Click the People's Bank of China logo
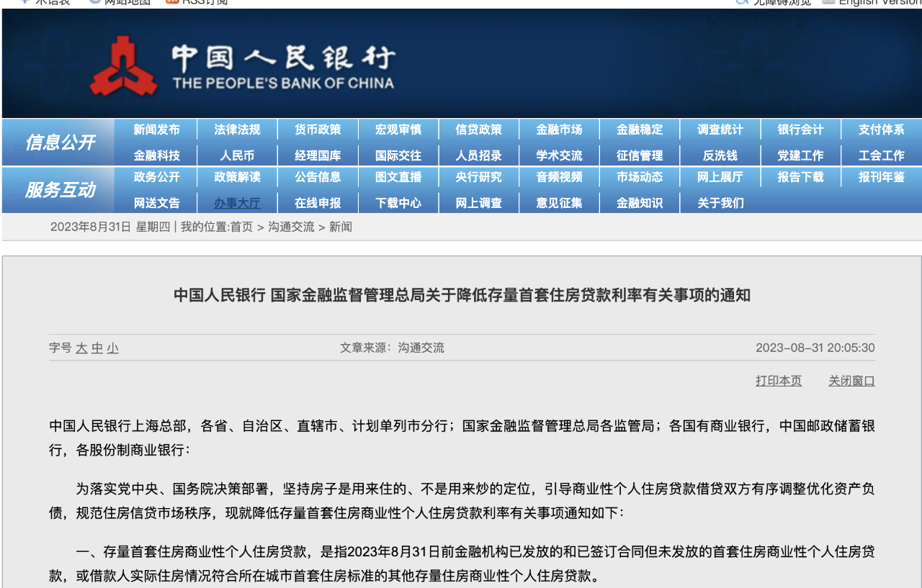The width and height of the screenshot is (922, 588). tap(124, 66)
